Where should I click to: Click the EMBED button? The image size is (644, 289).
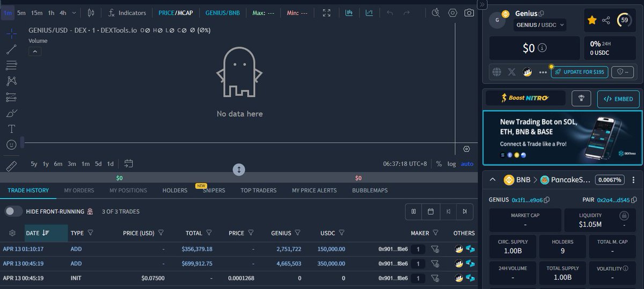pos(618,99)
